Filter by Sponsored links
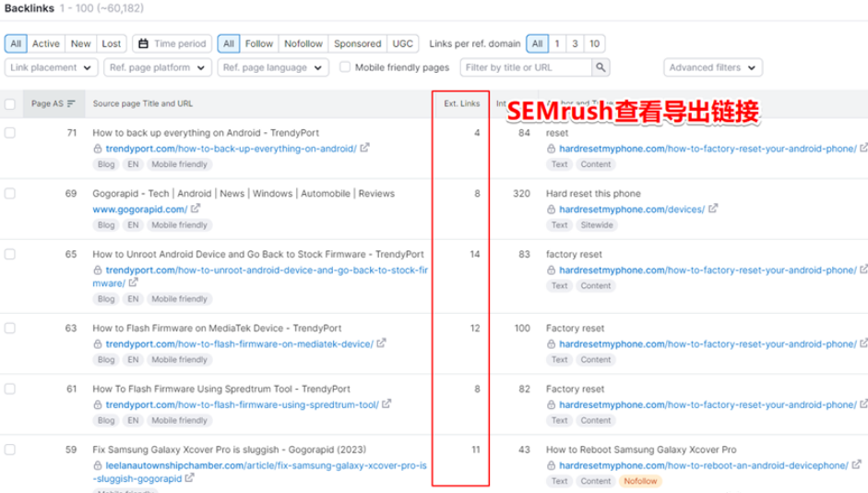 pyautogui.click(x=358, y=43)
